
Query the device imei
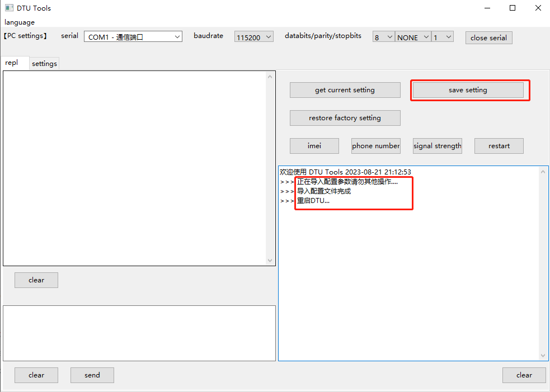(x=314, y=145)
